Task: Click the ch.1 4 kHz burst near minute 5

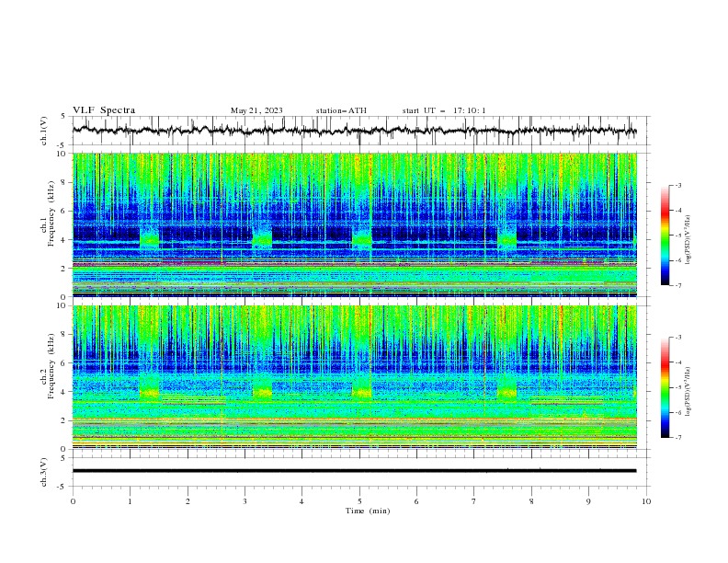Action: pyautogui.click(x=361, y=240)
